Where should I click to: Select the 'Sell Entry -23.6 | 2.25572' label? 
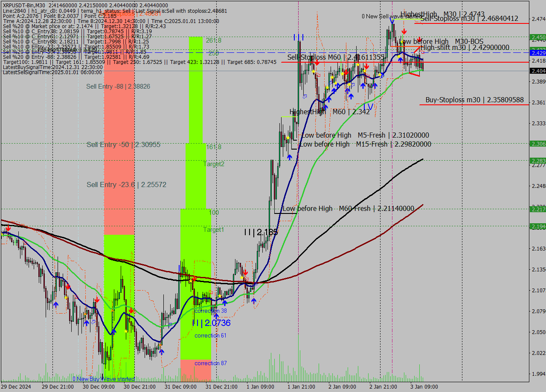[x=126, y=184]
